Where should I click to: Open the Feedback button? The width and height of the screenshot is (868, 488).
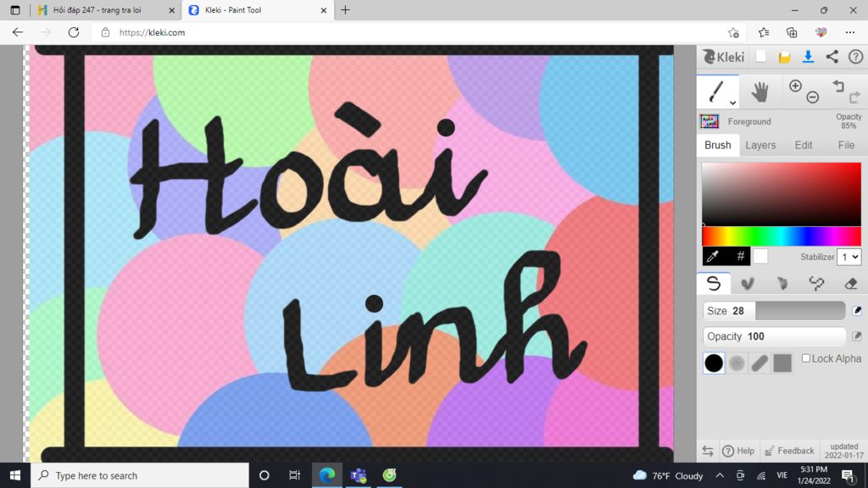coord(789,451)
